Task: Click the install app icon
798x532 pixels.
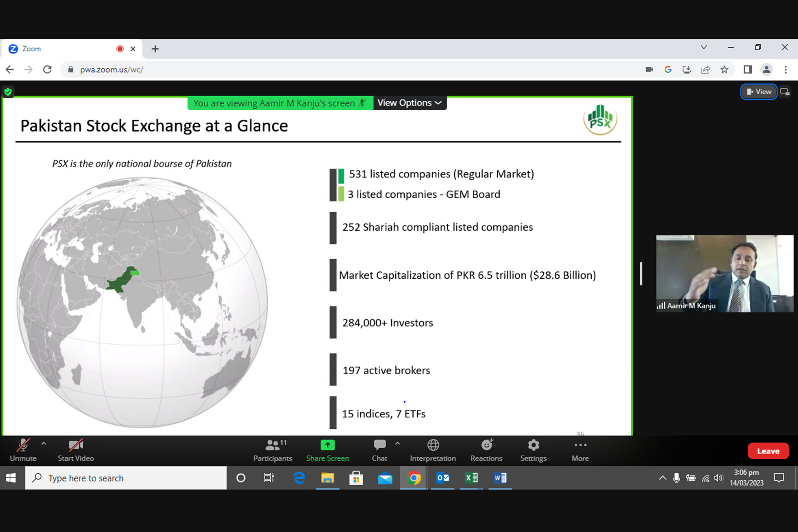Action: [x=687, y=70]
